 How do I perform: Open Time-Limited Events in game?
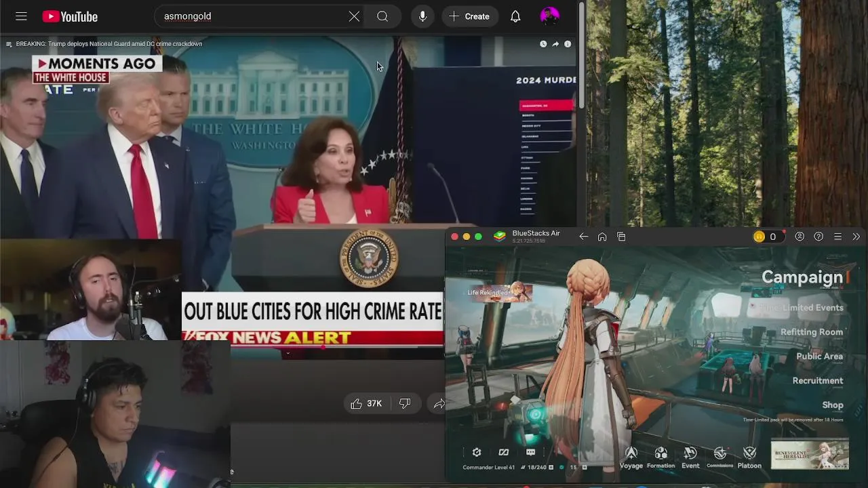point(801,308)
